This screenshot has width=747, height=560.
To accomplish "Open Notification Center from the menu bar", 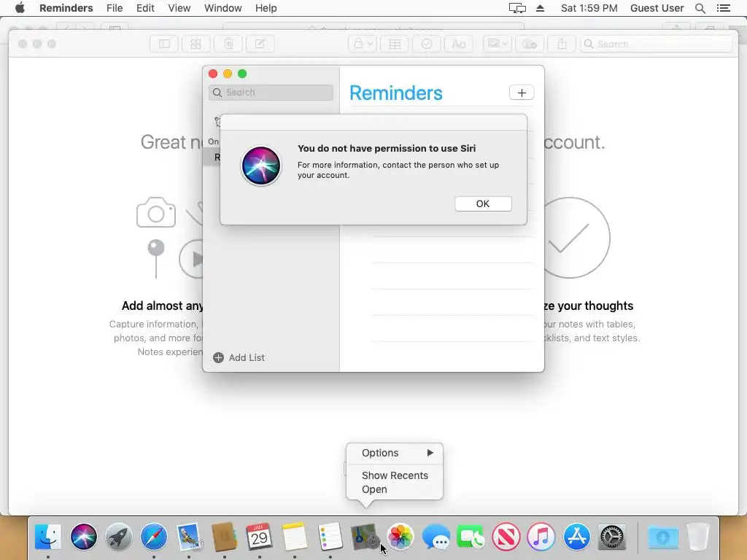I will tap(723, 8).
